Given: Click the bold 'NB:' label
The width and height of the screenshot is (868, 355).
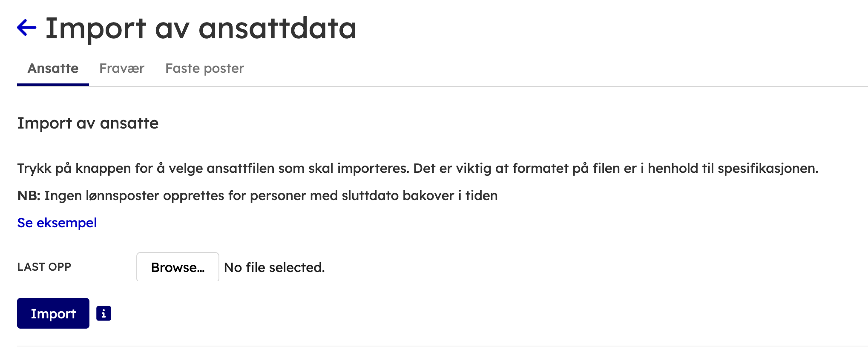Looking at the screenshot, I should pos(29,195).
